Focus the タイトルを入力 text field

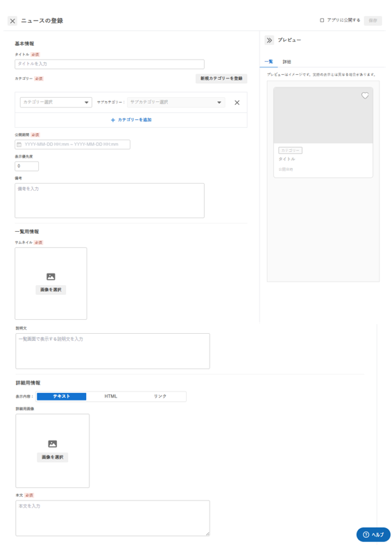pos(110,64)
